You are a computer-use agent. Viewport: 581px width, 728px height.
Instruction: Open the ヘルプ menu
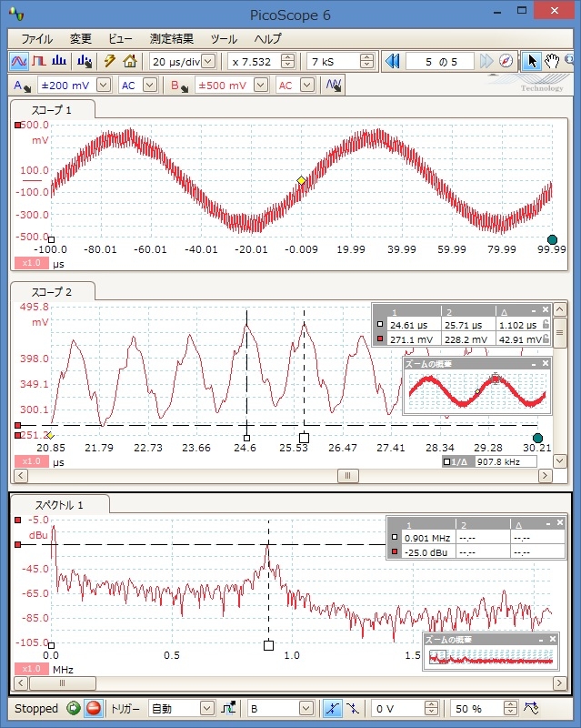(267, 38)
